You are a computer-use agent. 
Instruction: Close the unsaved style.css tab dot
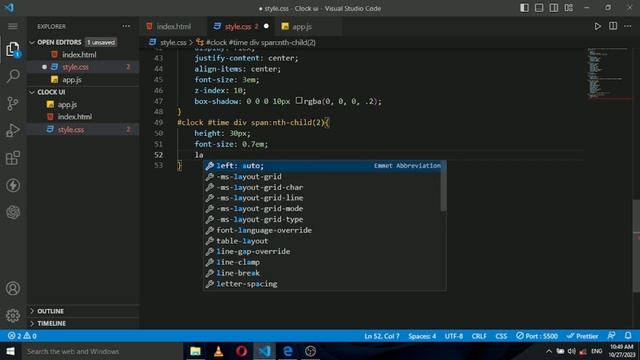267,27
